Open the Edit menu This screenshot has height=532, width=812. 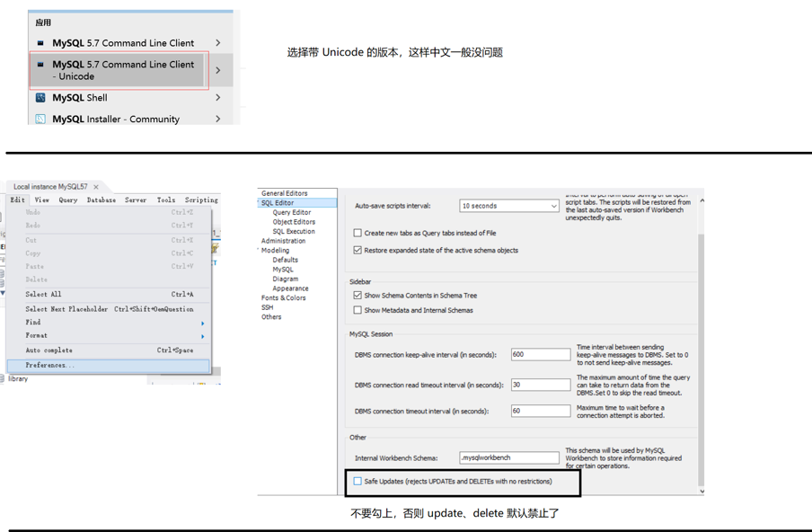pyautogui.click(x=18, y=200)
